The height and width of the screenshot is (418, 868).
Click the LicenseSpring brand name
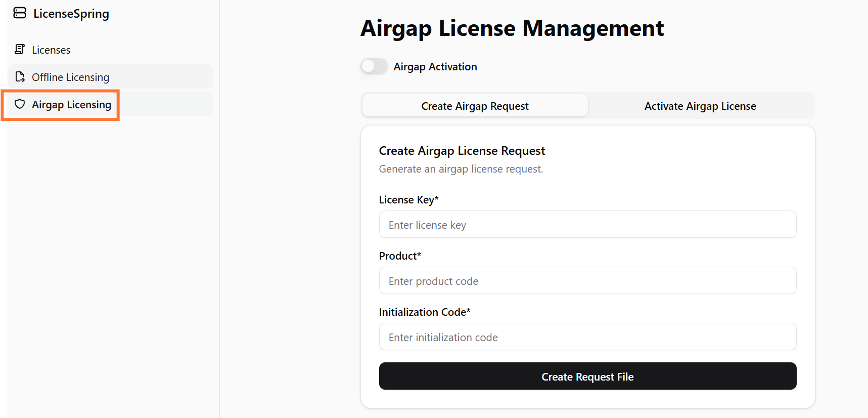tap(71, 14)
